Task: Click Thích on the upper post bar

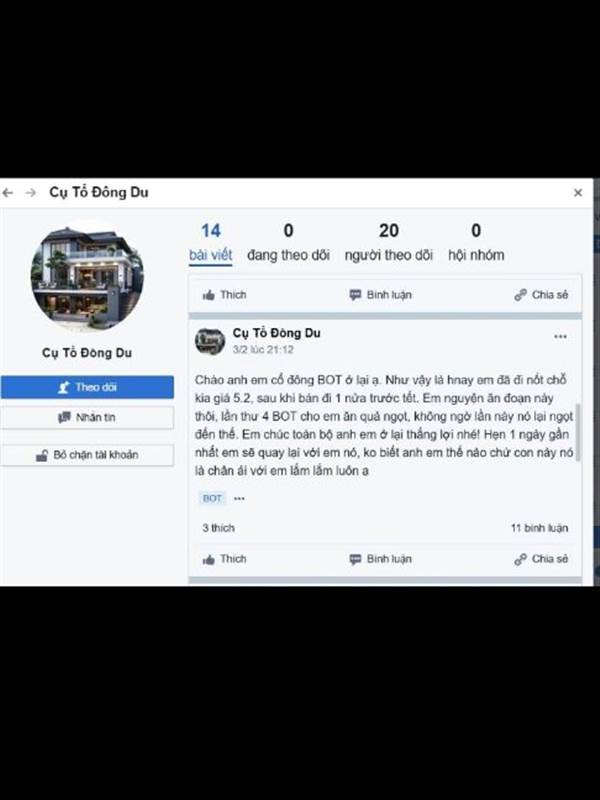Action: [224, 295]
